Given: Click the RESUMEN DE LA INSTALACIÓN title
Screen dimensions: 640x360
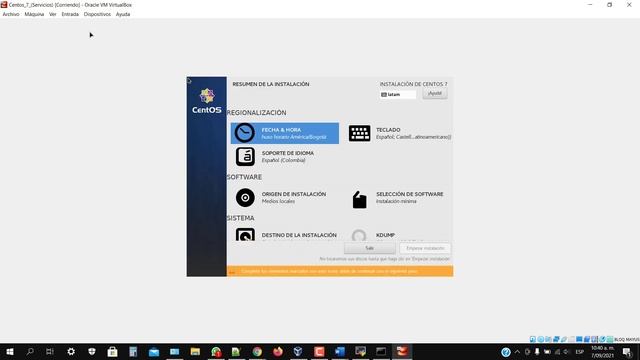Looking at the screenshot, I should (x=271, y=84).
